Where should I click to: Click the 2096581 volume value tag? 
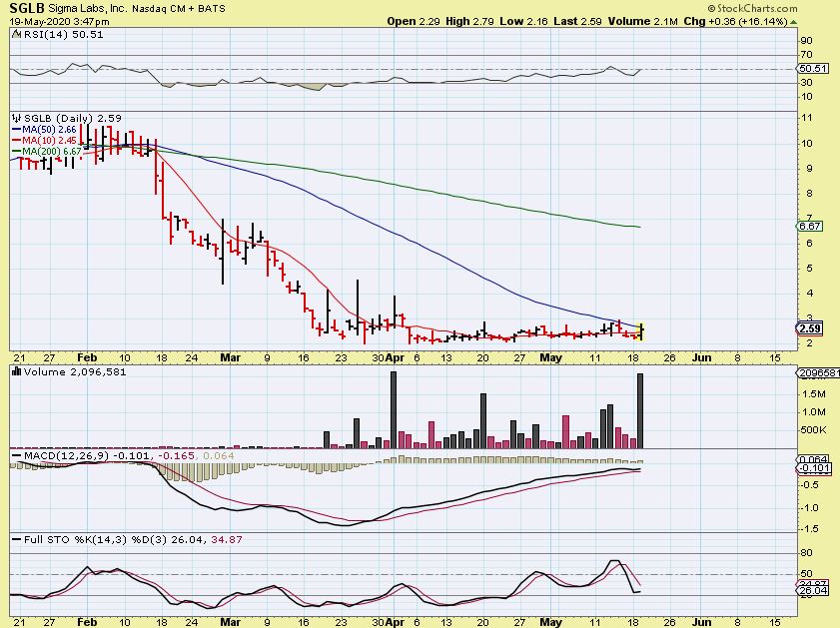click(819, 372)
